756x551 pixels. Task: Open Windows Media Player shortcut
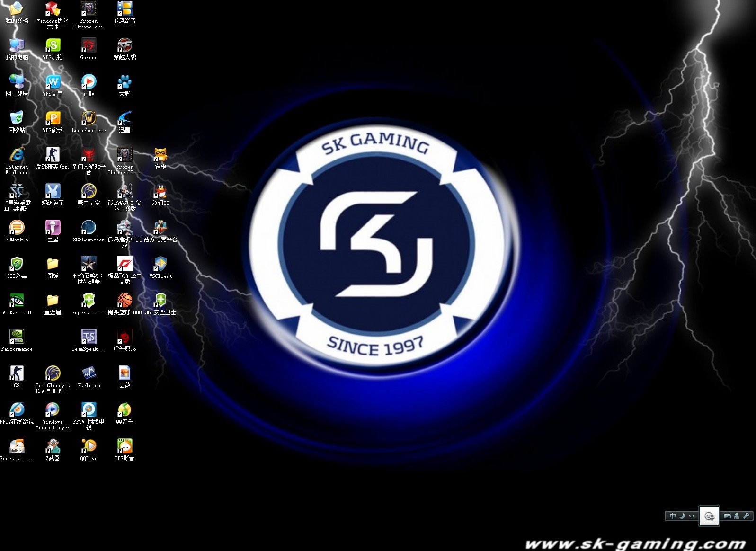pyautogui.click(x=53, y=410)
